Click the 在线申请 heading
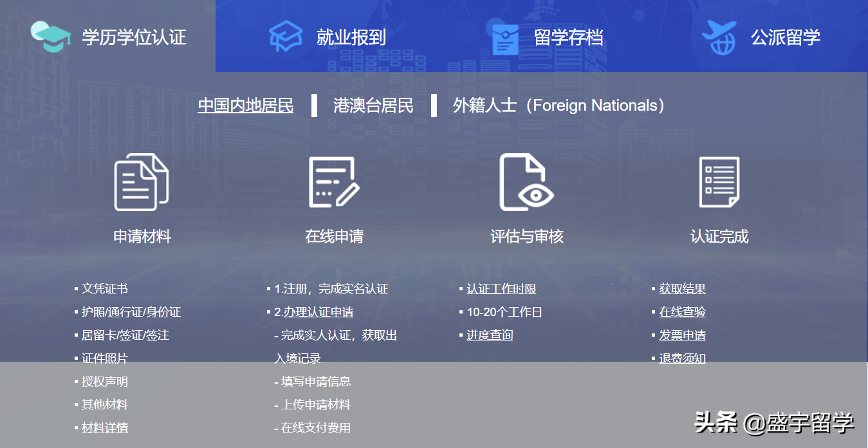The width and height of the screenshot is (868, 448). click(x=334, y=237)
